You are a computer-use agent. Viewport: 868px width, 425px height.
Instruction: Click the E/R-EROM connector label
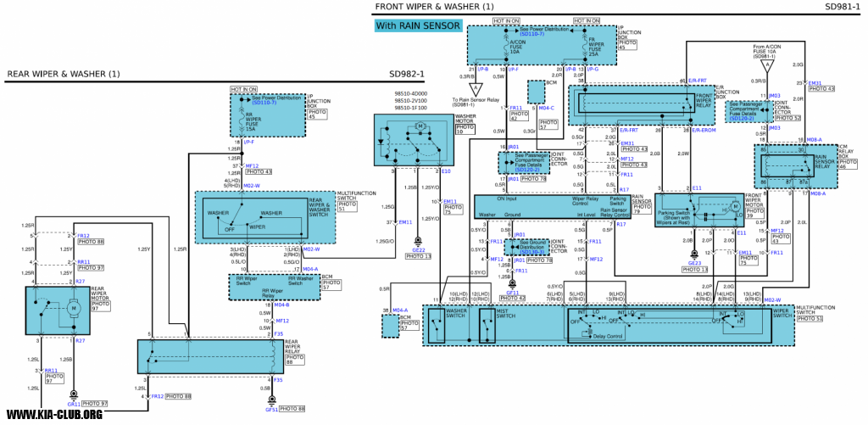(705, 130)
